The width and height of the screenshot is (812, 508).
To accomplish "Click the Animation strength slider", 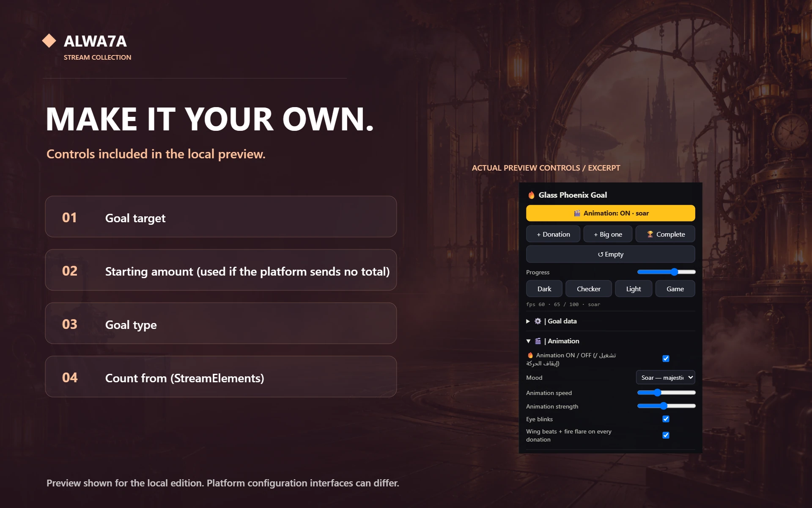I will pyautogui.click(x=666, y=406).
